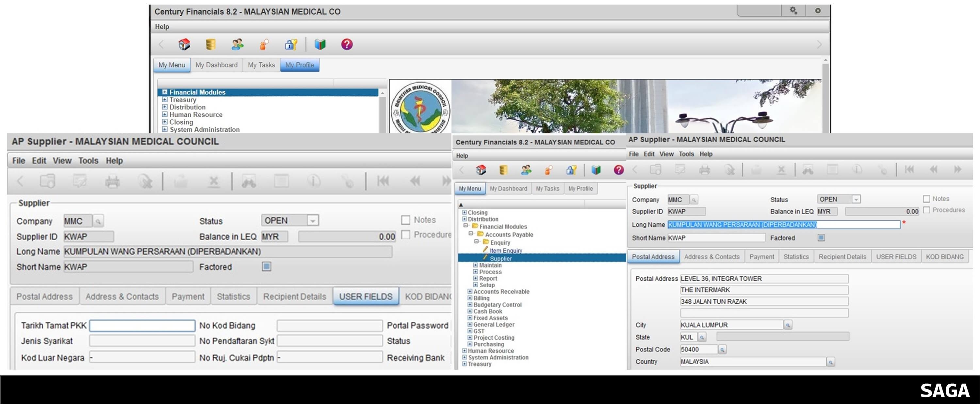Tick the Procedures checkbox in right supplier window
This screenshot has height=404, width=980.
point(926,210)
